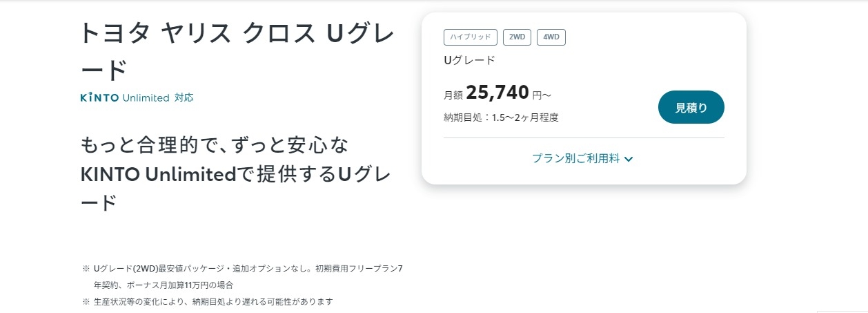Click the トヨタ ヤリス クロス Uグレード heading

click(237, 52)
